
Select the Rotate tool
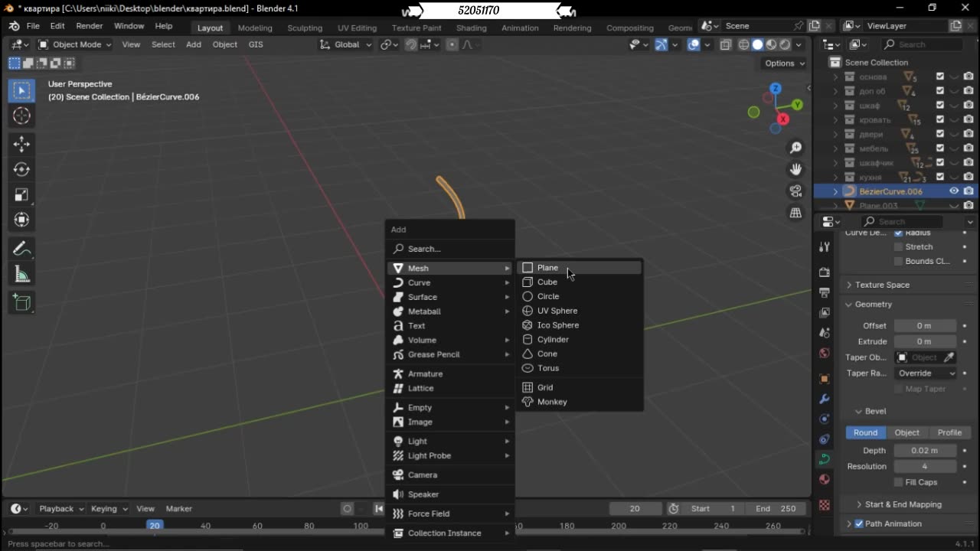(x=21, y=169)
